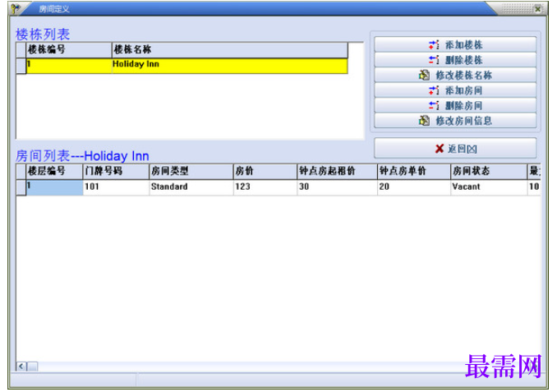Click the 添加楼栋 (add building) button
This screenshot has width=557, height=392.
pyautogui.click(x=455, y=44)
